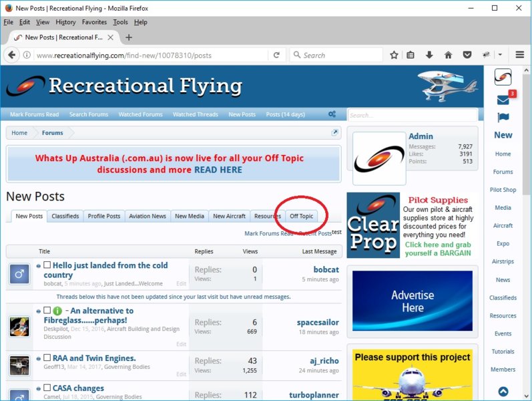Click unread dot beside CASA changes
532x401 pixels.
point(38,389)
